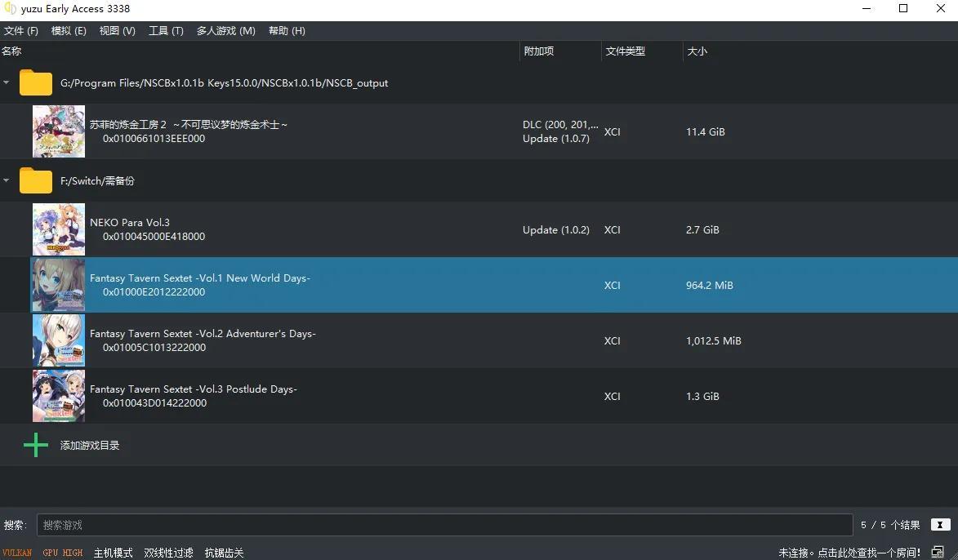
Task: Click the 0x010043D014222000 title ID text
Action: click(154, 403)
